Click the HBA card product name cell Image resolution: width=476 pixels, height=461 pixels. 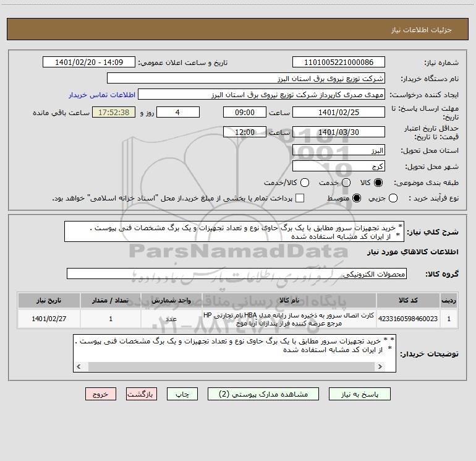click(x=289, y=319)
